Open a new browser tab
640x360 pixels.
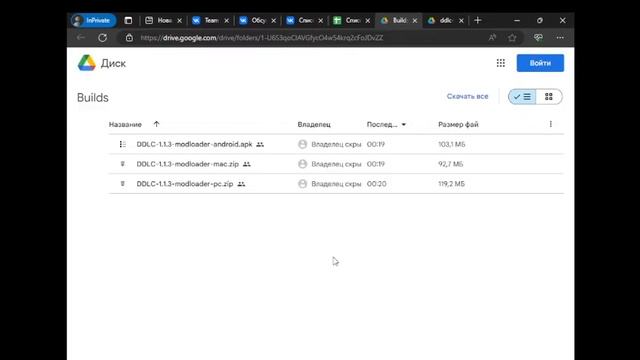tap(478, 20)
